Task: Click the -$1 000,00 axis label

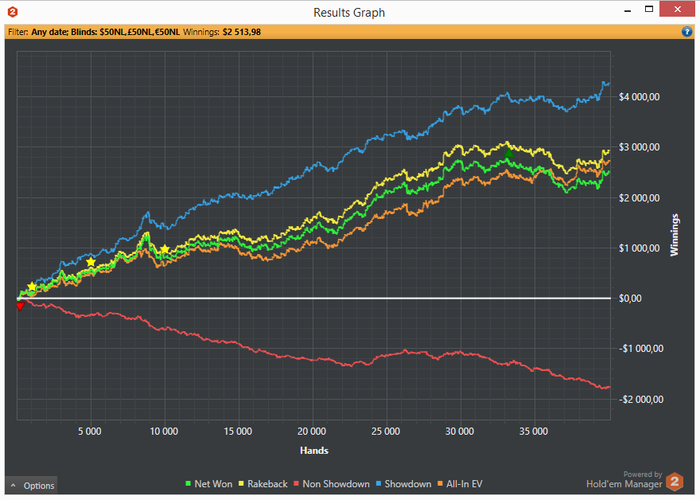Action: (x=641, y=349)
